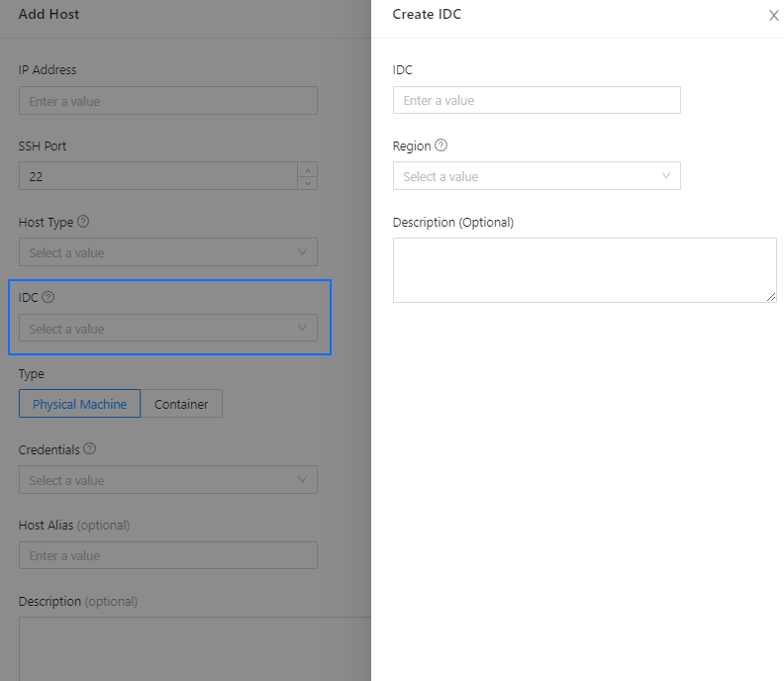Focus the SSH Port number field
This screenshot has height=681, width=784.
(x=158, y=176)
